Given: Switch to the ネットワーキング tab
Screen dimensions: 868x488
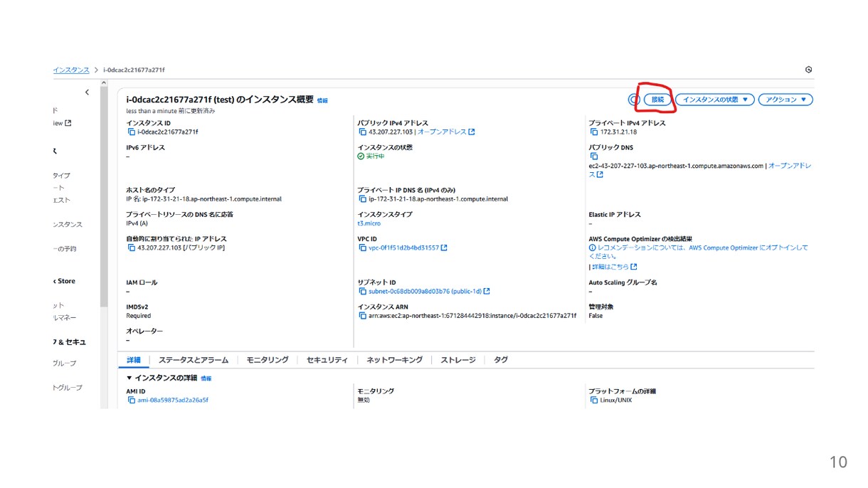Looking at the screenshot, I should coord(395,361).
